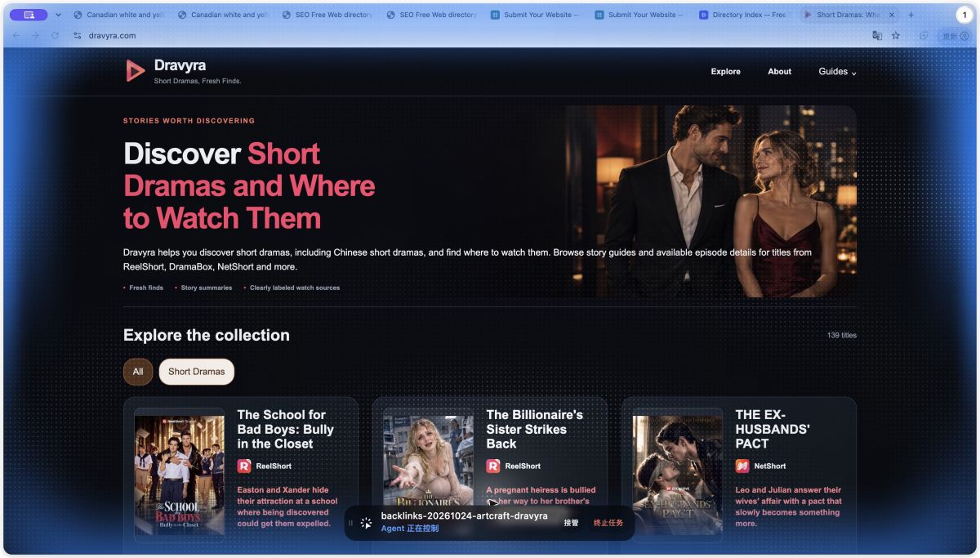Click the Dravyra site name link
This screenshot has width=980, height=558.
coord(180,65)
